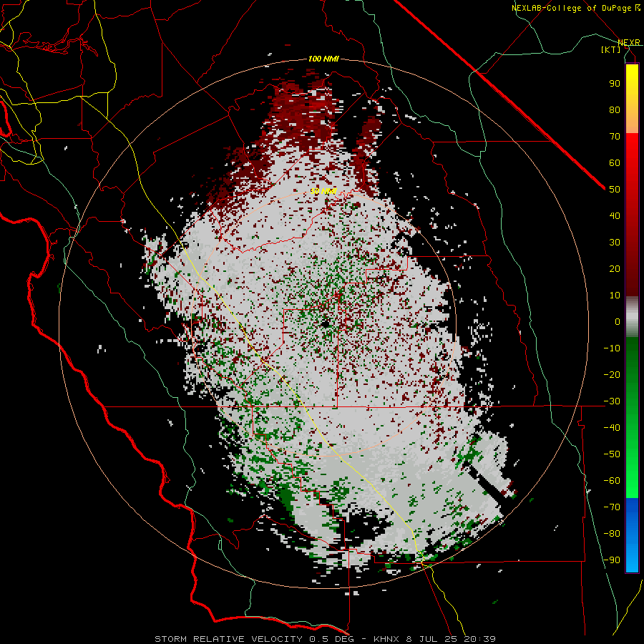Click the -70 value on the velocity scale
644x644 pixels.
(x=612, y=507)
